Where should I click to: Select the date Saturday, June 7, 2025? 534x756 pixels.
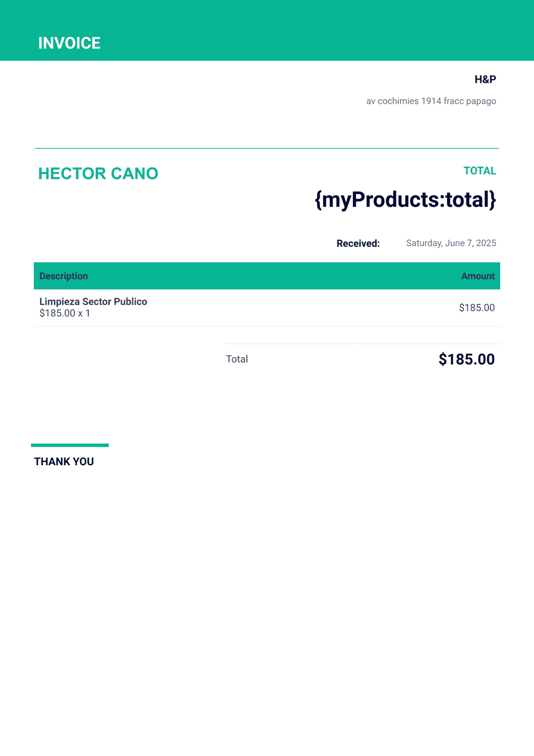pos(451,243)
